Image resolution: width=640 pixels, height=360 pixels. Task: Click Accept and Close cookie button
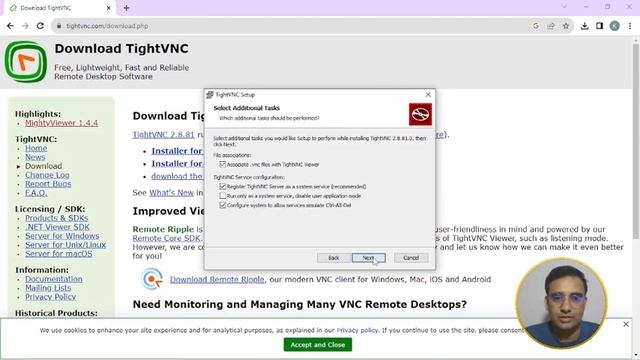318,344
